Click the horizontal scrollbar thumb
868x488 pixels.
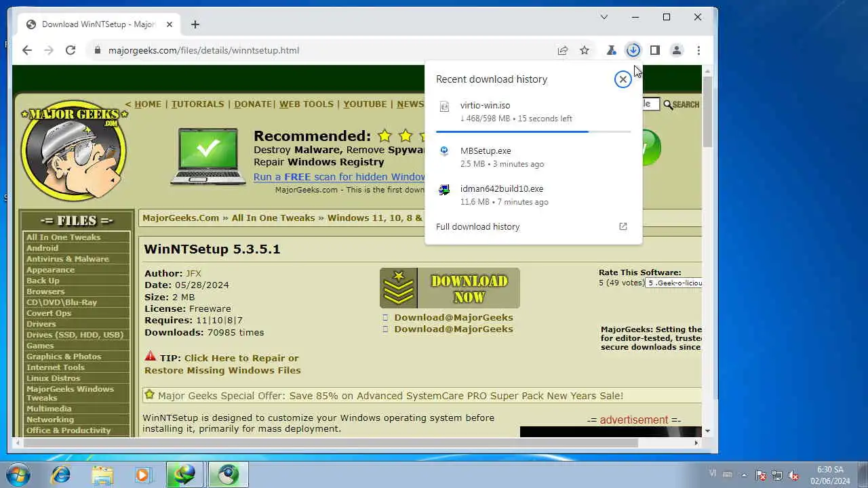tap(330, 443)
